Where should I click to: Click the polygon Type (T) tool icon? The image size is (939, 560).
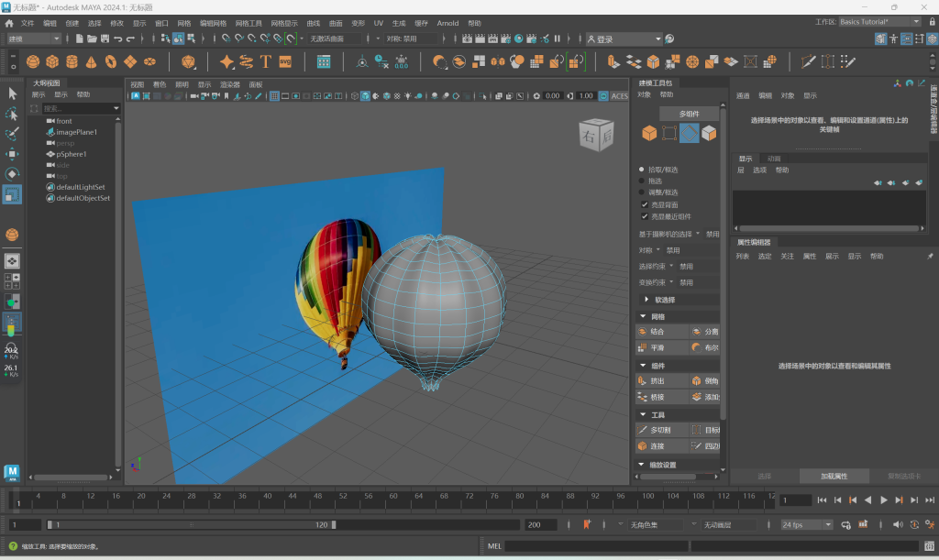[265, 61]
